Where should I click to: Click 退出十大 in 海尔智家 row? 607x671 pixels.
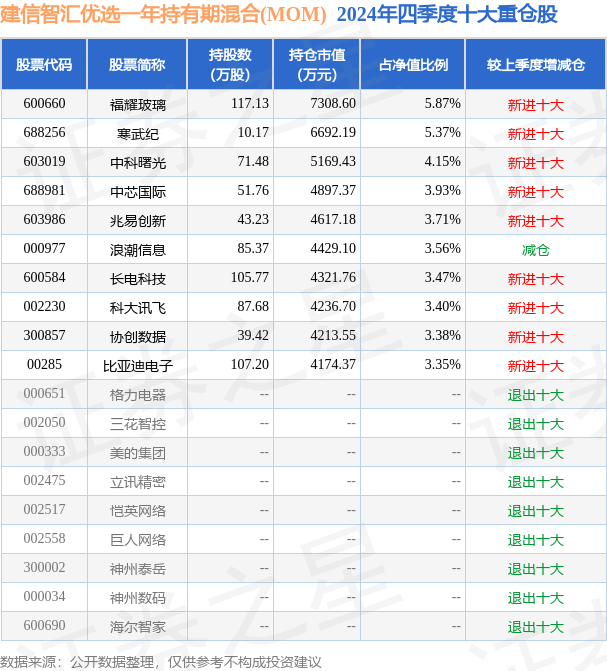click(536, 627)
